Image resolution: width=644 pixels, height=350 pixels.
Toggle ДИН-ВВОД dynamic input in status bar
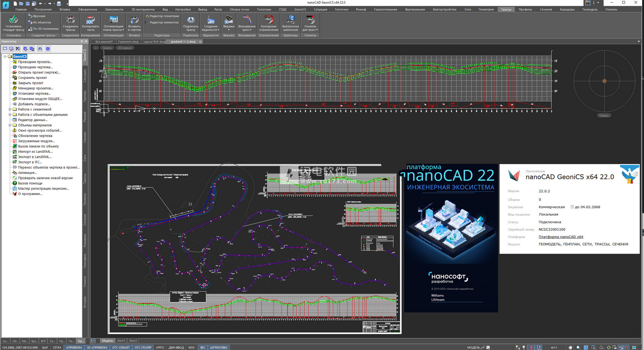pos(176,347)
